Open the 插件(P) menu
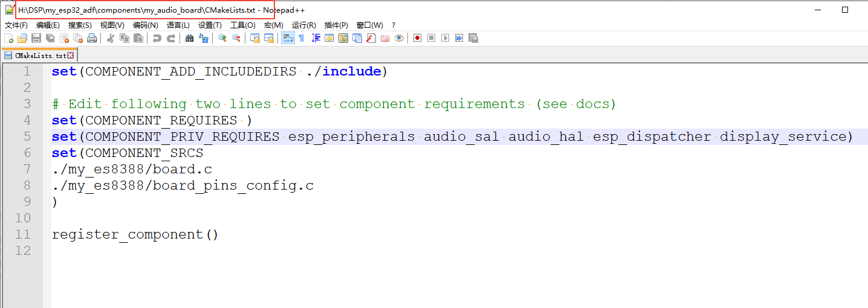The height and width of the screenshot is (308, 868). tap(337, 25)
